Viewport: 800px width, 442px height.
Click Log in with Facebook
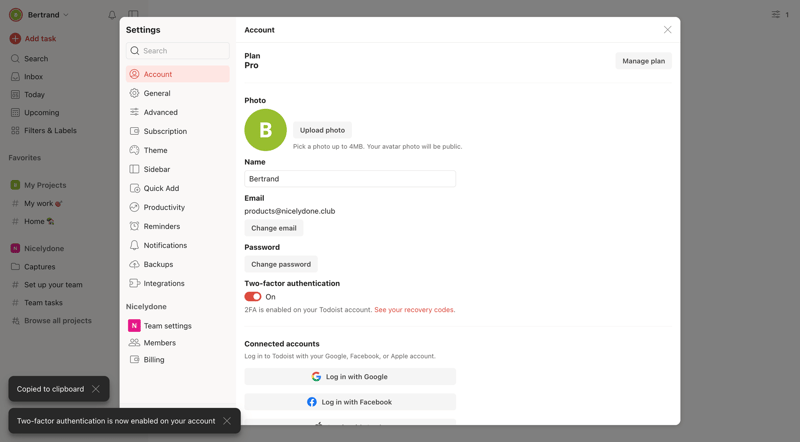pyautogui.click(x=350, y=402)
